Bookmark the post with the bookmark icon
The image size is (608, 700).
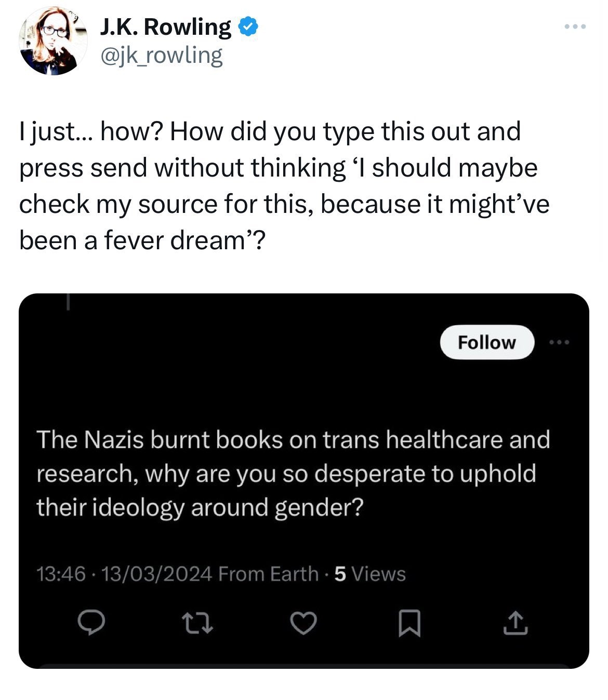pyautogui.click(x=409, y=624)
